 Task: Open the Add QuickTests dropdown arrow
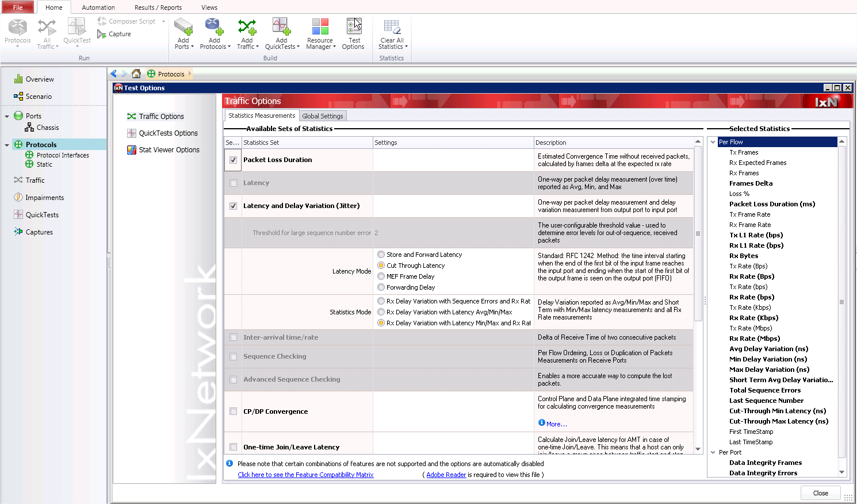pos(298,47)
